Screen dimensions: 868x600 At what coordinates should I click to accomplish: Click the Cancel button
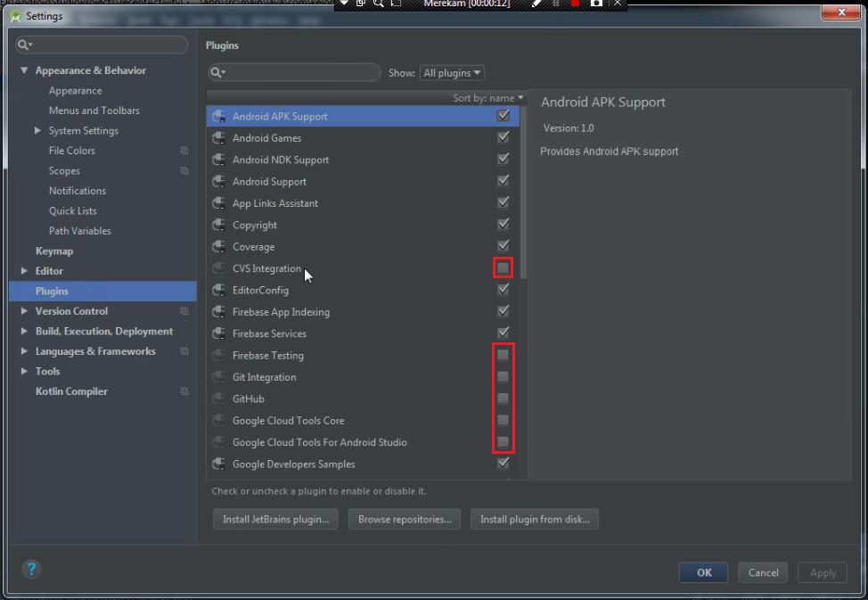pyautogui.click(x=764, y=572)
